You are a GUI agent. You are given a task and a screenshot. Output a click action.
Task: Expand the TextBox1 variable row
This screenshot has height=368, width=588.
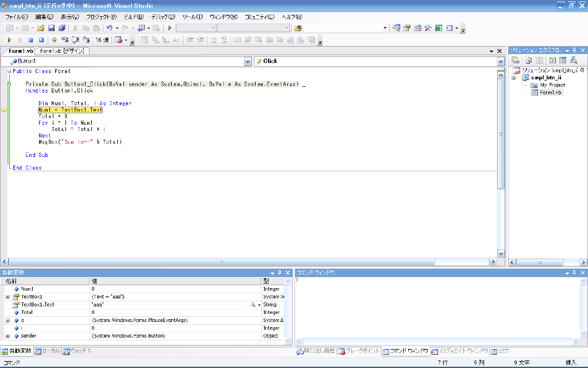point(7,297)
